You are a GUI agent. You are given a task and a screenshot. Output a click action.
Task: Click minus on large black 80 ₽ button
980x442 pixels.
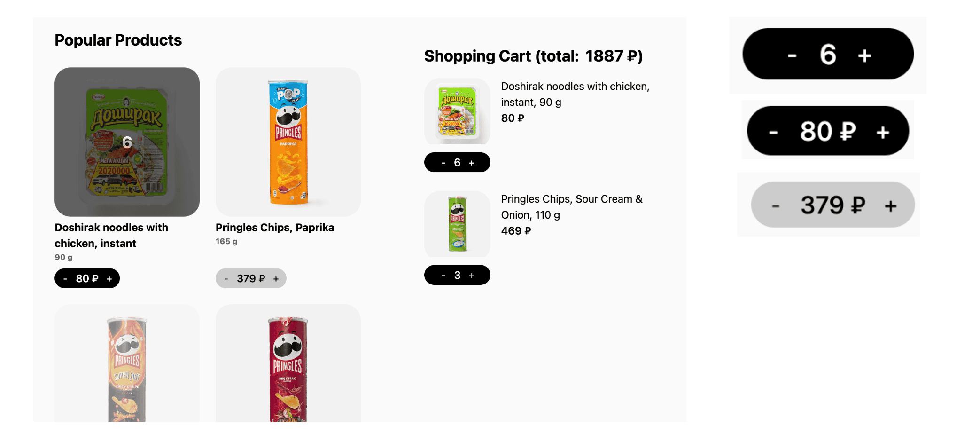[773, 132]
